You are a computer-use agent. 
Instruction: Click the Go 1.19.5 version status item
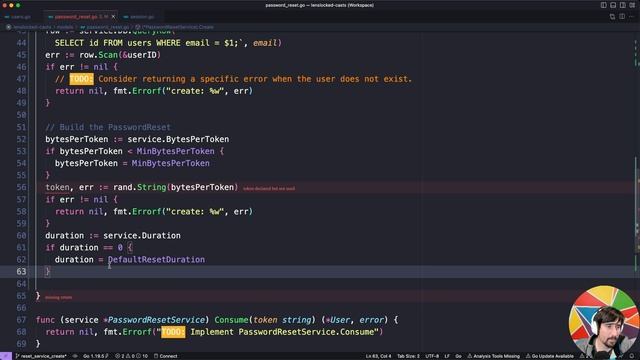(96, 356)
